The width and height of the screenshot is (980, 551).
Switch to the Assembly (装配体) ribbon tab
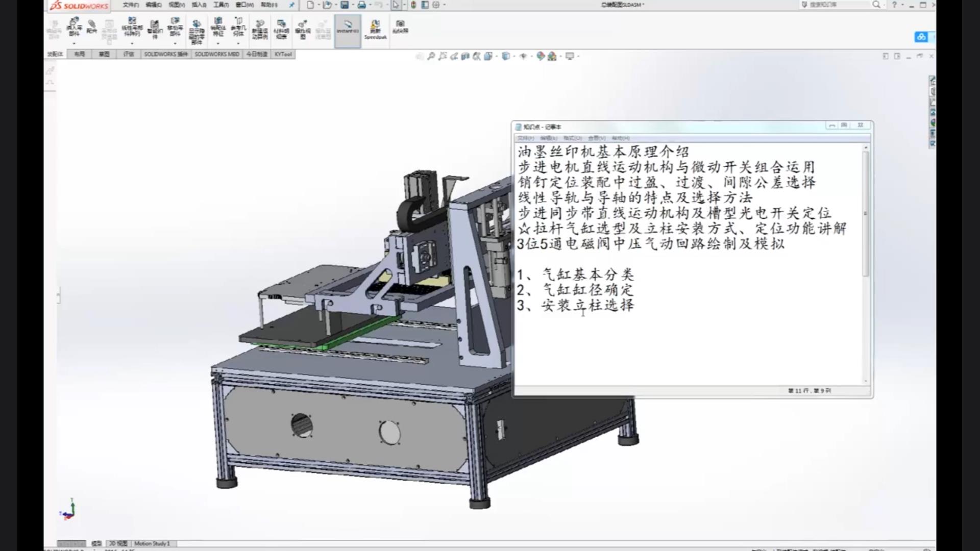pos(55,54)
